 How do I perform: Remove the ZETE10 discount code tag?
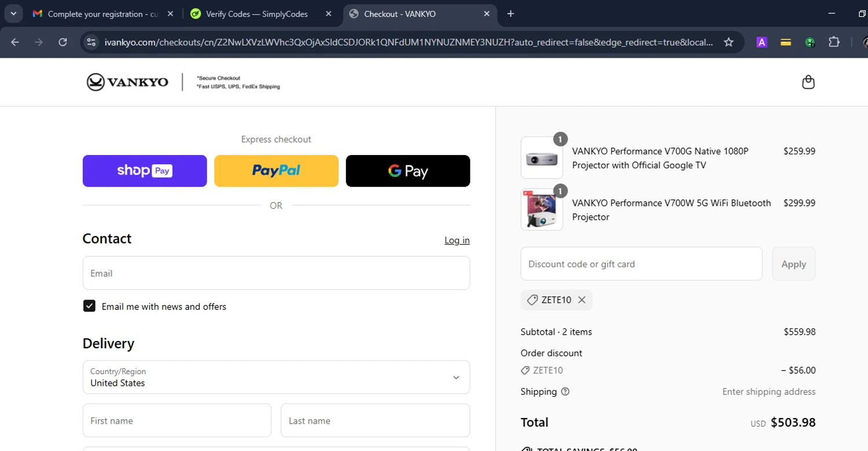tap(582, 300)
